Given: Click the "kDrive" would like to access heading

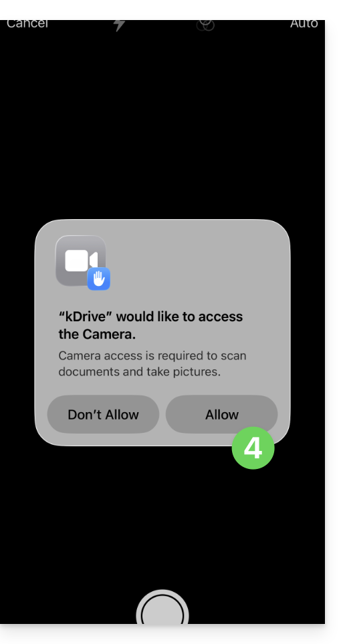Looking at the screenshot, I should coord(150,325).
